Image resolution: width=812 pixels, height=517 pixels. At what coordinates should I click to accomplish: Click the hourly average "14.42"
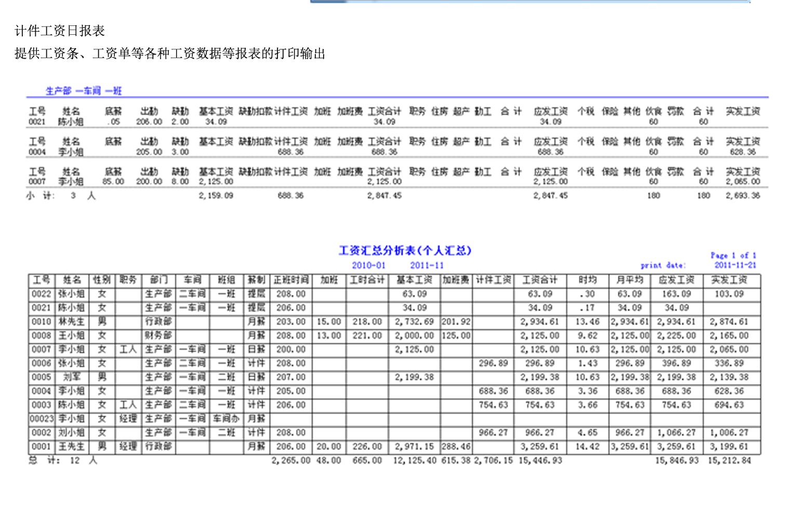[588, 446]
